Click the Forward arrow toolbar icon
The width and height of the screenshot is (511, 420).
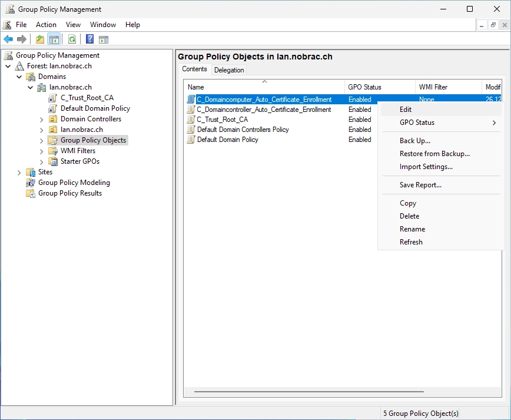(22, 39)
